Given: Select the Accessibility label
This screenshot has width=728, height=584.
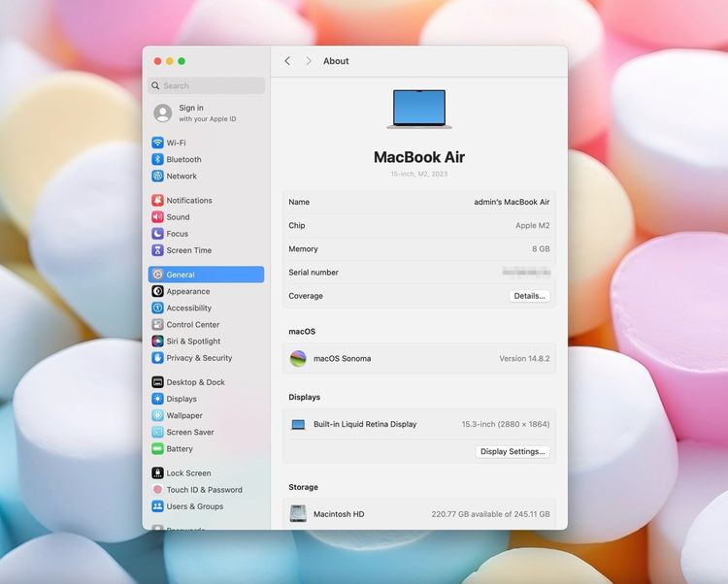Looking at the screenshot, I should click(x=189, y=308).
